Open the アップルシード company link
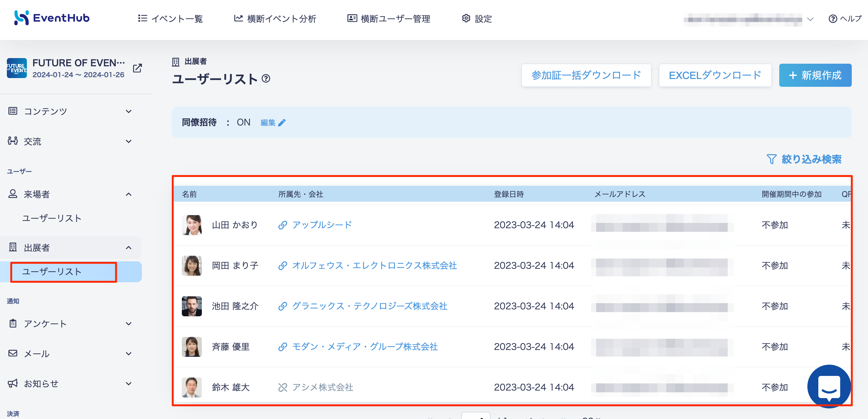 [x=322, y=225]
